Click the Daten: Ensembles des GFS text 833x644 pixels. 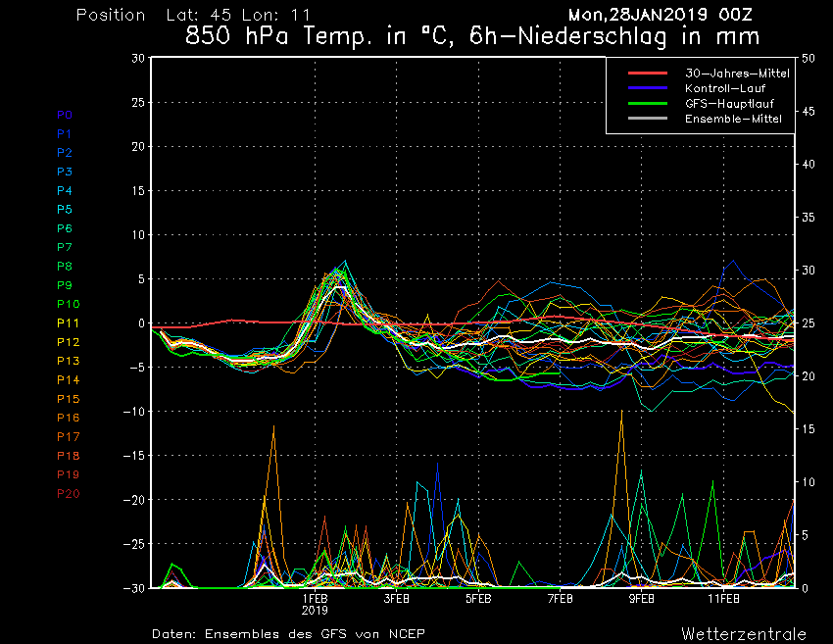pos(288,634)
